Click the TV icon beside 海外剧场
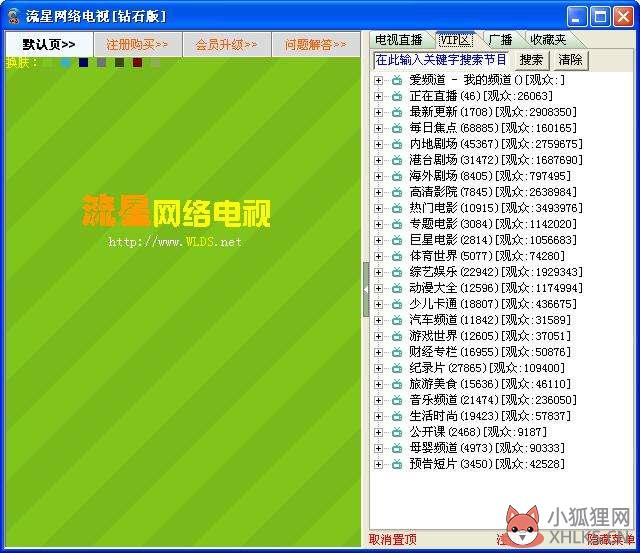 (397, 176)
